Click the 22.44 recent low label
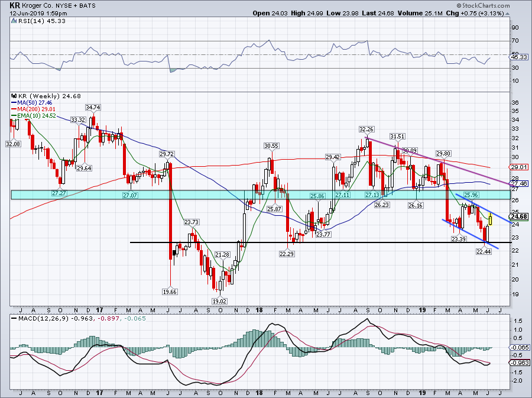The image size is (532, 398). tap(484, 251)
